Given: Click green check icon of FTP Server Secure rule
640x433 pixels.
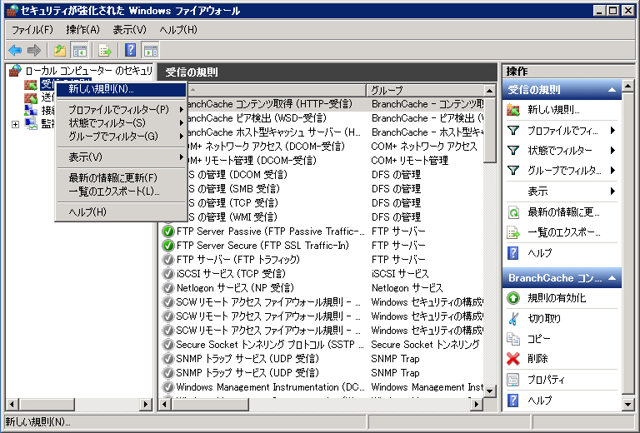Looking at the screenshot, I should tap(168, 246).
